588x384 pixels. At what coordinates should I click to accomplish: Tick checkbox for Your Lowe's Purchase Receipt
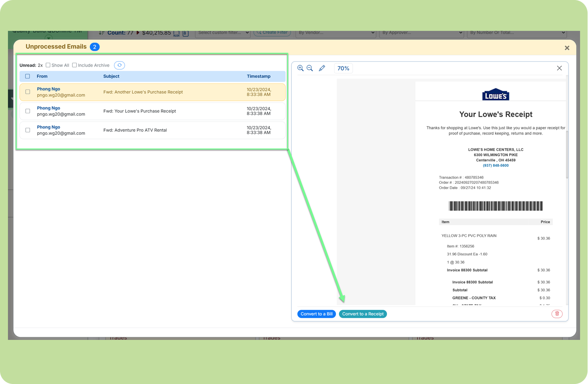[x=28, y=111]
